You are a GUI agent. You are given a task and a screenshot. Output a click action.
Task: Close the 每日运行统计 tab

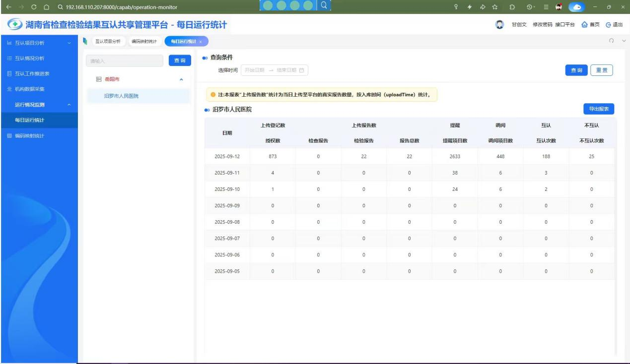pyautogui.click(x=200, y=41)
